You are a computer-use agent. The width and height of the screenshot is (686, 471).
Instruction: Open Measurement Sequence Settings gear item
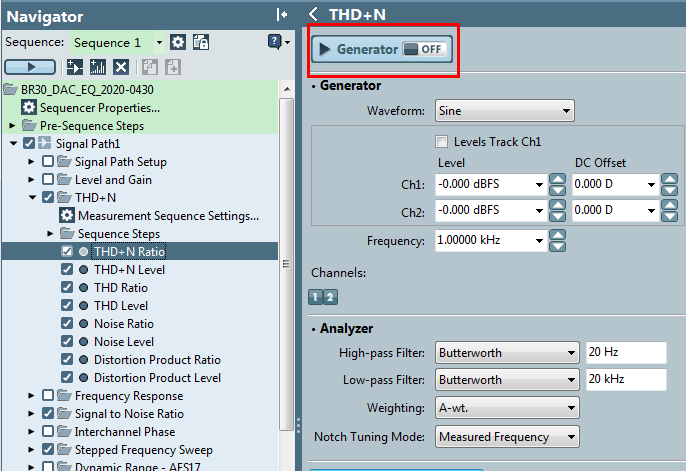[66, 216]
